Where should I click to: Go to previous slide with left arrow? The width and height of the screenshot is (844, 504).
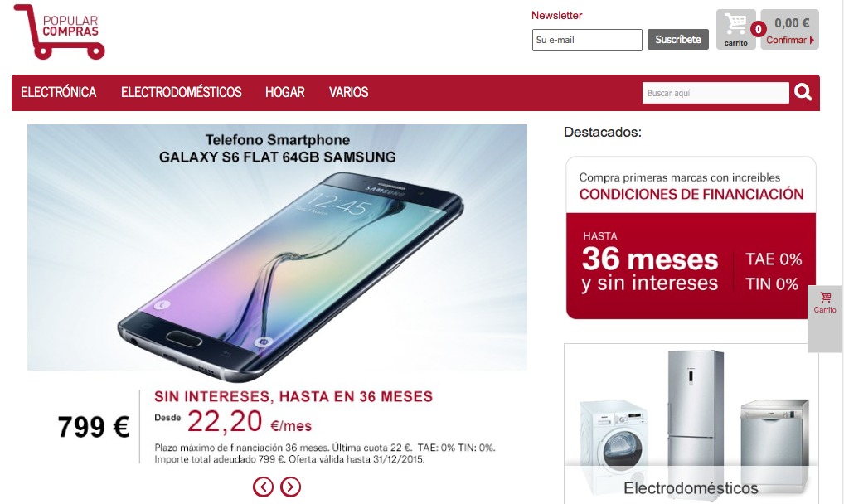click(263, 487)
